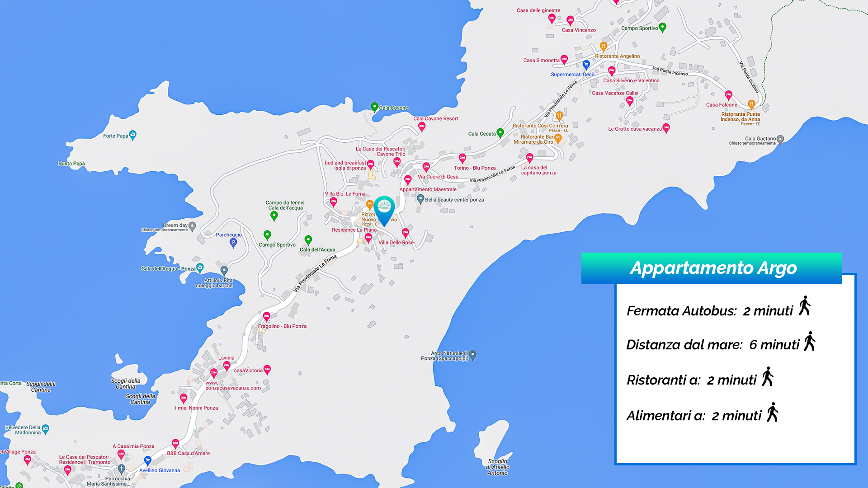Image resolution: width=868 pixels, height=488 pixels.
Task: Click the www.ponzacasevacanze.com label
Action: (x=233, y=385)
